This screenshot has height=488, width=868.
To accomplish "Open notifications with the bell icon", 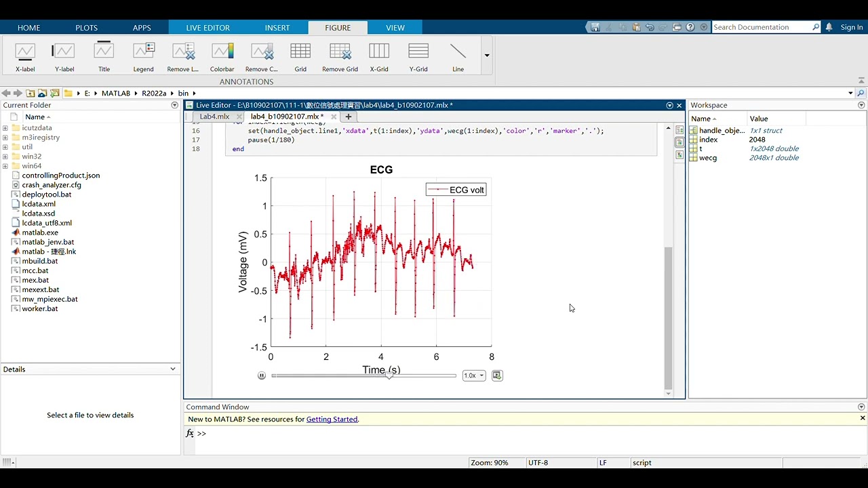I will point(829,27).
